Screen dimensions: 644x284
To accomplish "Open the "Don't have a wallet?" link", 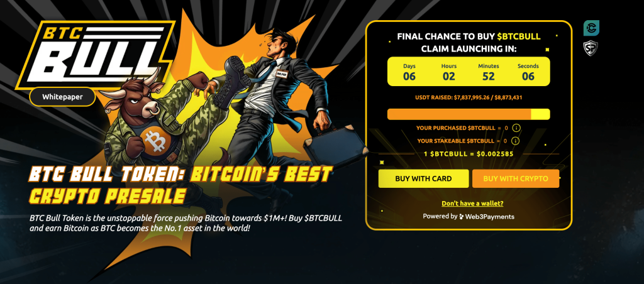I will (x=472, y=204).
